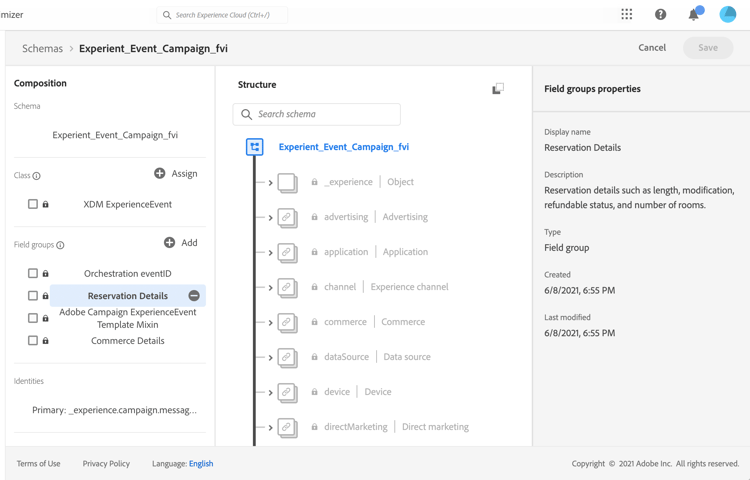Open the app switcher grid icon
Image resolution: width=750 pixels, height=480 pixels.
(627, 14)
